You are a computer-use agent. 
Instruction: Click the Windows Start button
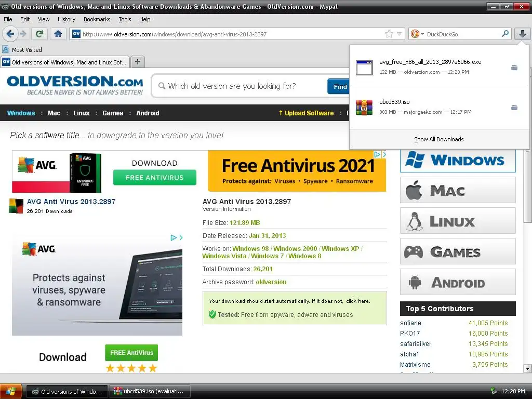(x=11, y=391)
